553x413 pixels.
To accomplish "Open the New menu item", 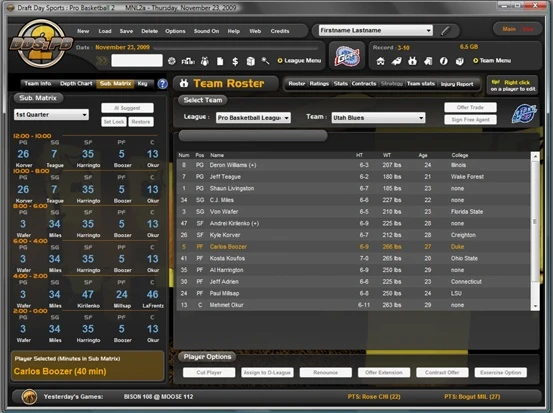I will (x=83, y=31).
